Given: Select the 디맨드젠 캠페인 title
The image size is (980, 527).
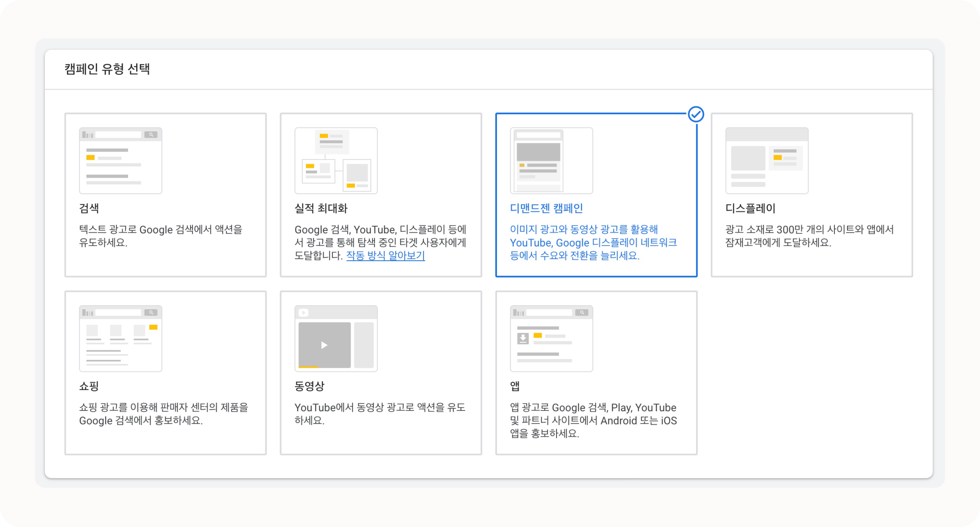Looking at the screenshot, I should click(546, 208).
